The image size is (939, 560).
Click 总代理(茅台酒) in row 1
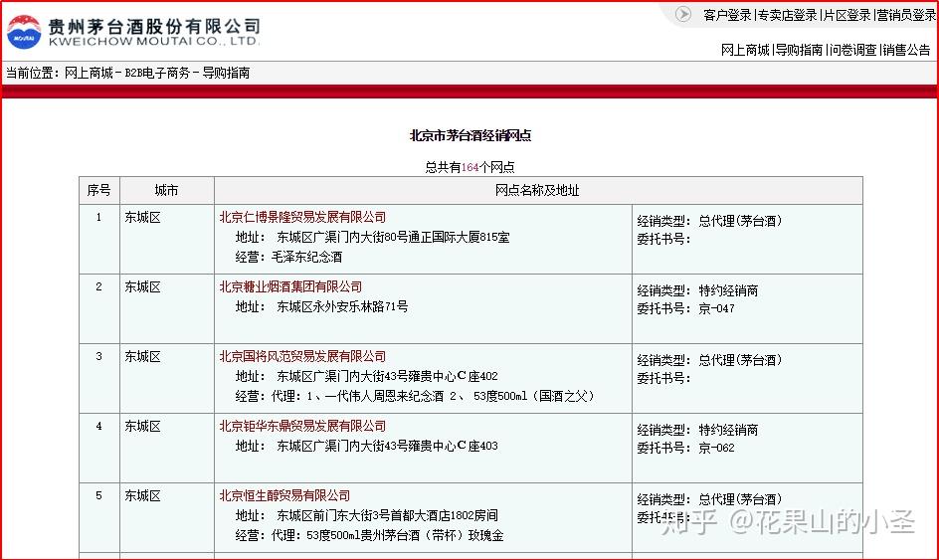pyautogui.click(x=740, y=221)
